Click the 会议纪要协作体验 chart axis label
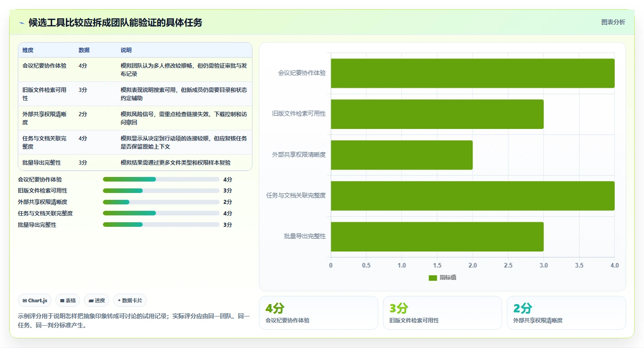 [302, 73]
